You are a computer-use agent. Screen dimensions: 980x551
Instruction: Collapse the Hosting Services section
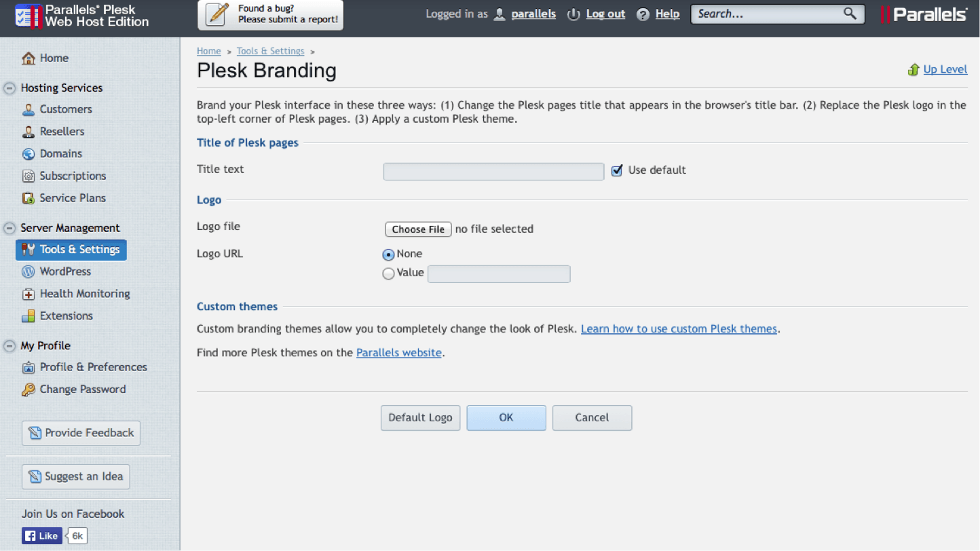coord(10,88)
